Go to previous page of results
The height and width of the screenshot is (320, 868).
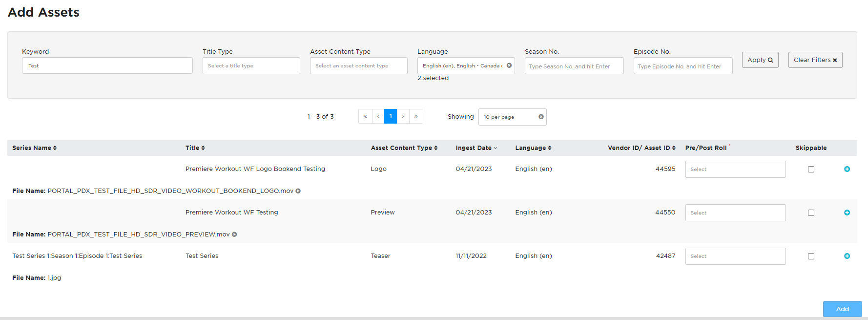click(x=378, y=116)
